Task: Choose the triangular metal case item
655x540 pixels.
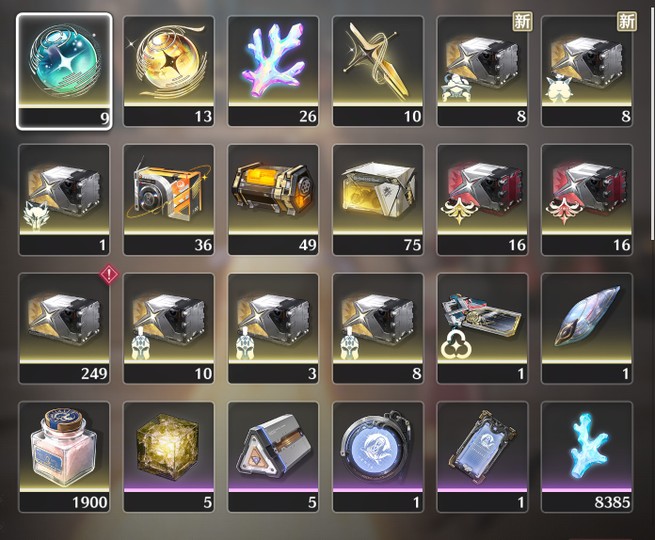Action: 273,457
